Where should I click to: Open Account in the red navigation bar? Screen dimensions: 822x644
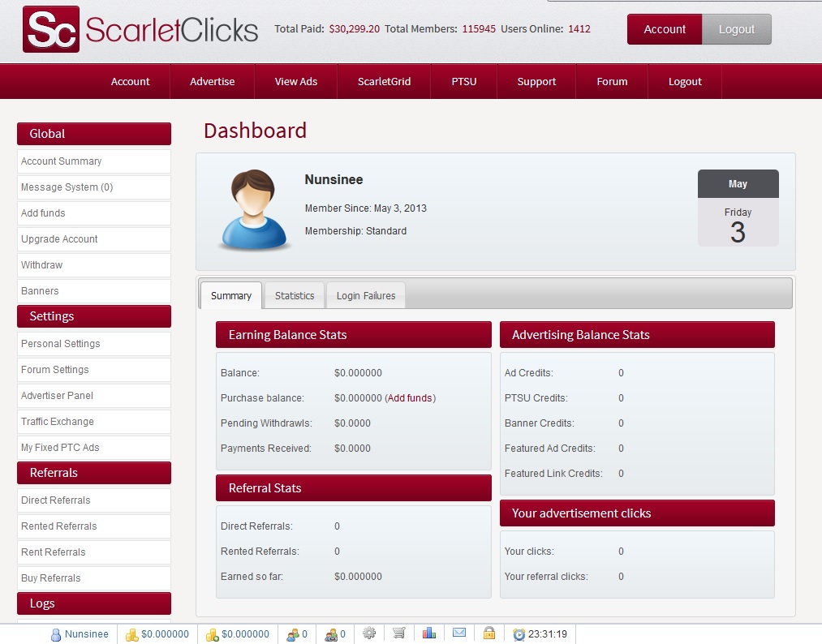point(130,82)
